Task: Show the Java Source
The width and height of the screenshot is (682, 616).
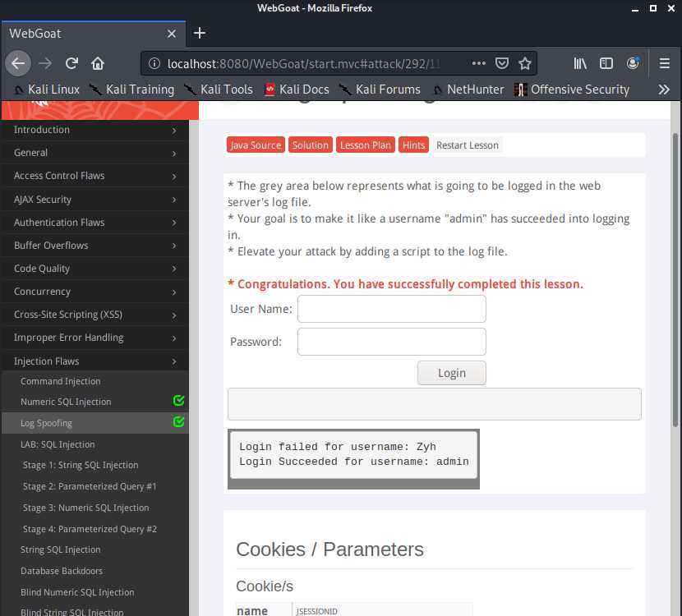Action: coord(256,145)
